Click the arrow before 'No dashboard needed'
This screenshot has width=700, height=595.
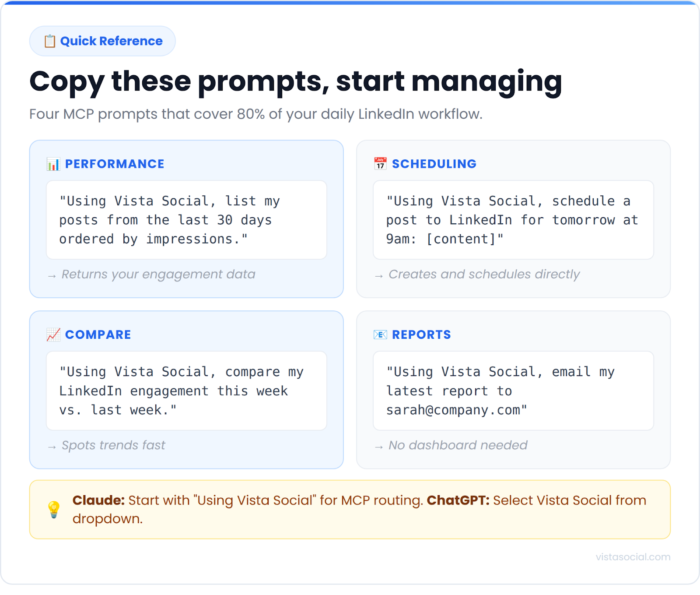click(x=379, y=446)
